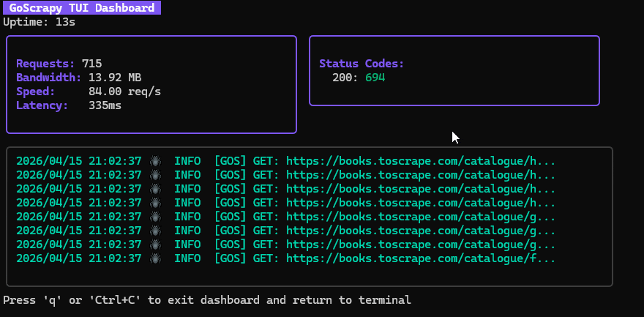644x317 pixels.
Task: Click the GoScrapy TUI Dashboard title
Action: click(x=82, y=8)
